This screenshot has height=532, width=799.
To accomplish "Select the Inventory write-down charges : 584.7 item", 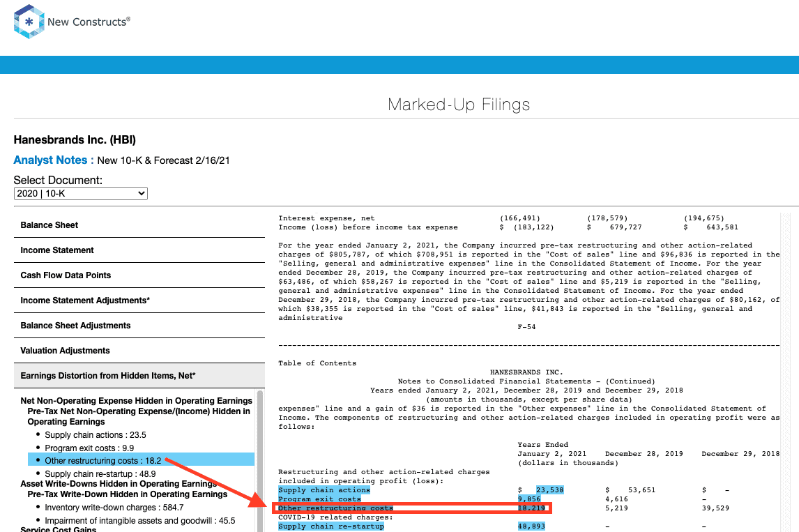I will 114,508.
